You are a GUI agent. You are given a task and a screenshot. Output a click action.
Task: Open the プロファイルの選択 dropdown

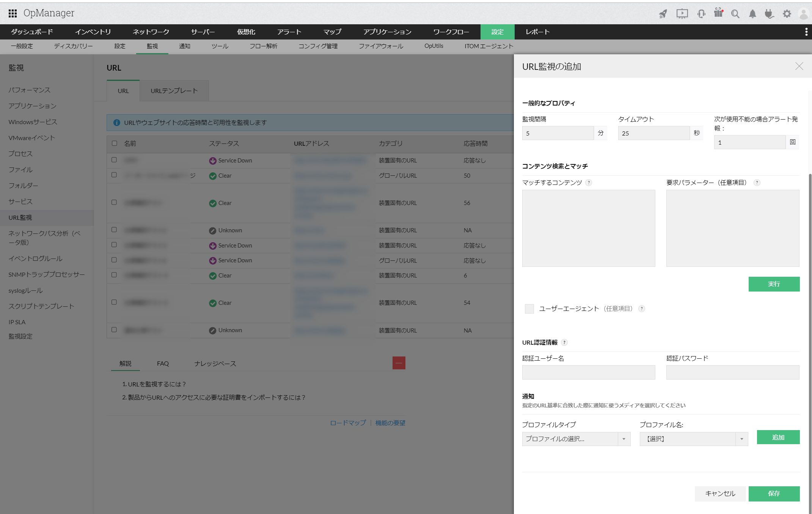point(576,439)
